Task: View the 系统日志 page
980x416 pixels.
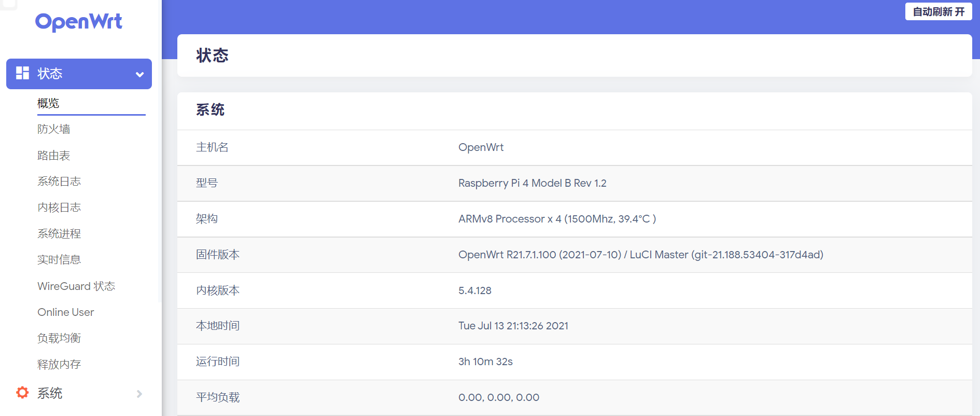Action: pyautogui.click(x=59, y=182)
